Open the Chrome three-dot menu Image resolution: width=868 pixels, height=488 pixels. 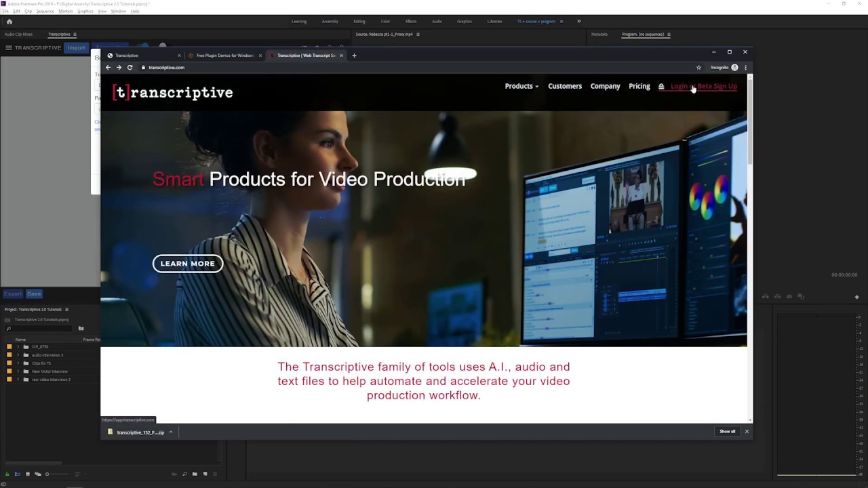pos(745,67)
